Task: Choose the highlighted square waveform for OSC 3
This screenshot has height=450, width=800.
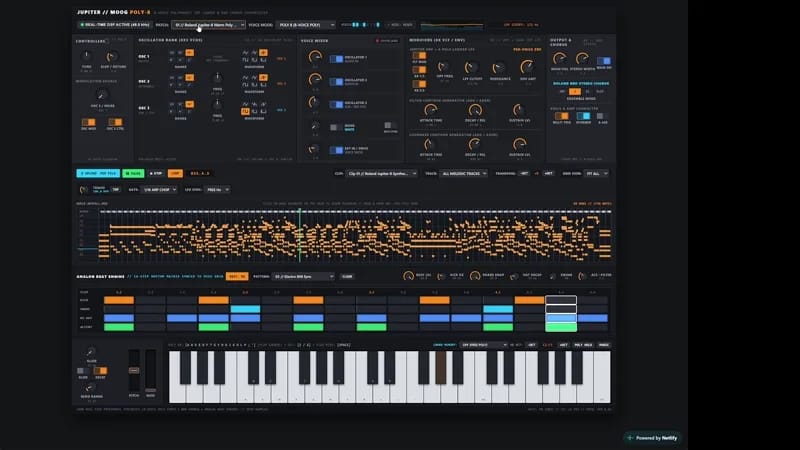Action: coord(245,111)
